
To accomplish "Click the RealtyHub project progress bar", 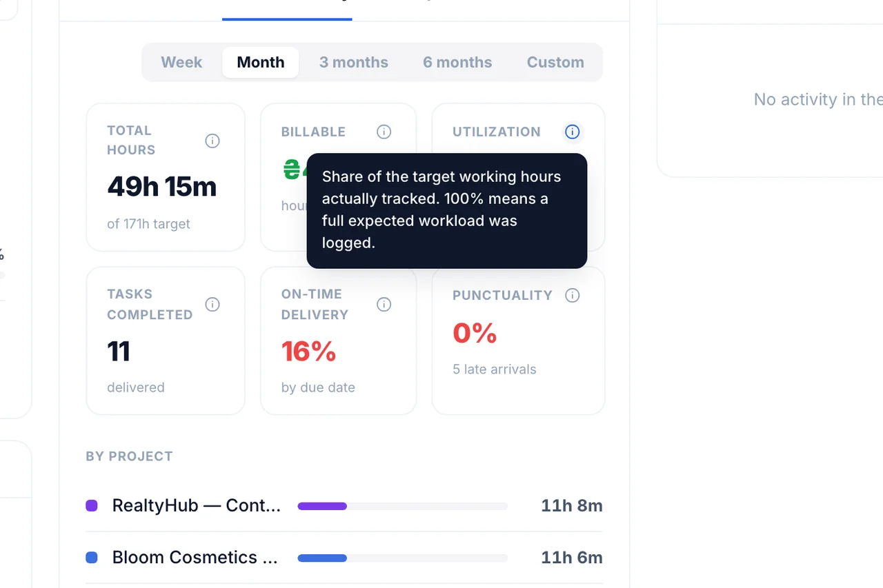I will click(x=402, y=506).
